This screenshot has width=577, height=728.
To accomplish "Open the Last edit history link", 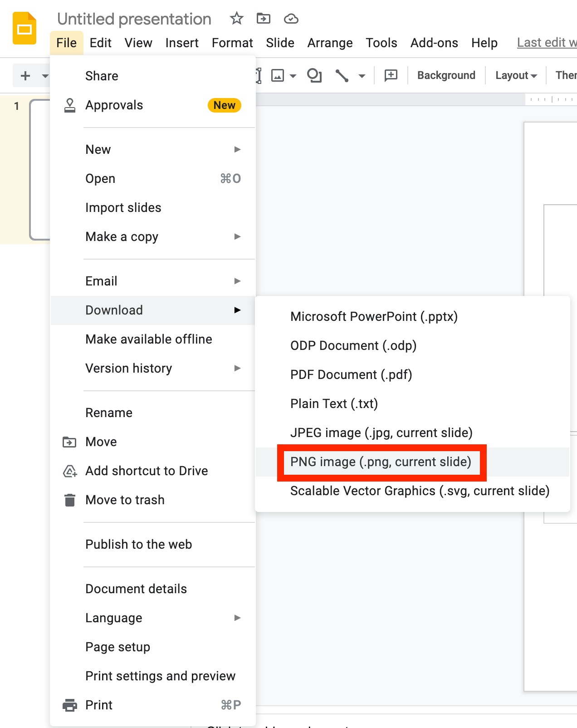I will tap(547, 43).
